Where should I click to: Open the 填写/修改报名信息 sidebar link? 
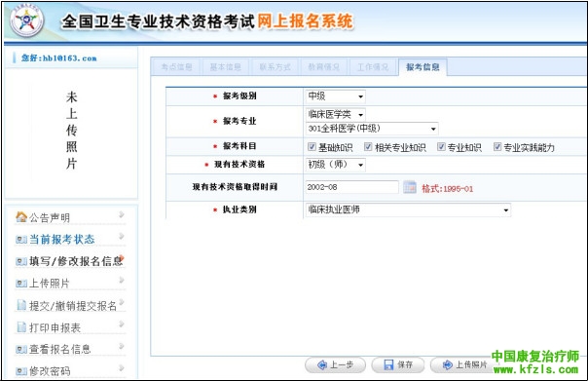(76, 261)
